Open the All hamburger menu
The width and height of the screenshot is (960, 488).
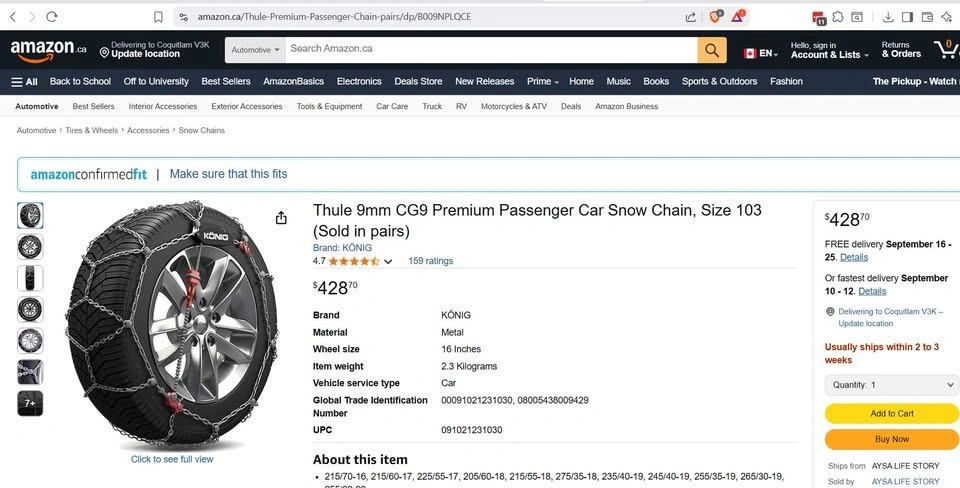pos(24,82)
